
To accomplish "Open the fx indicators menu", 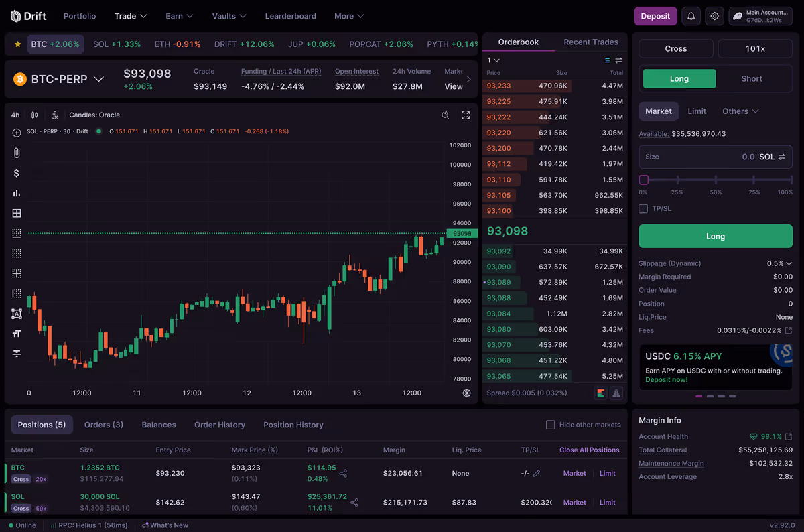I will [55, 115].
